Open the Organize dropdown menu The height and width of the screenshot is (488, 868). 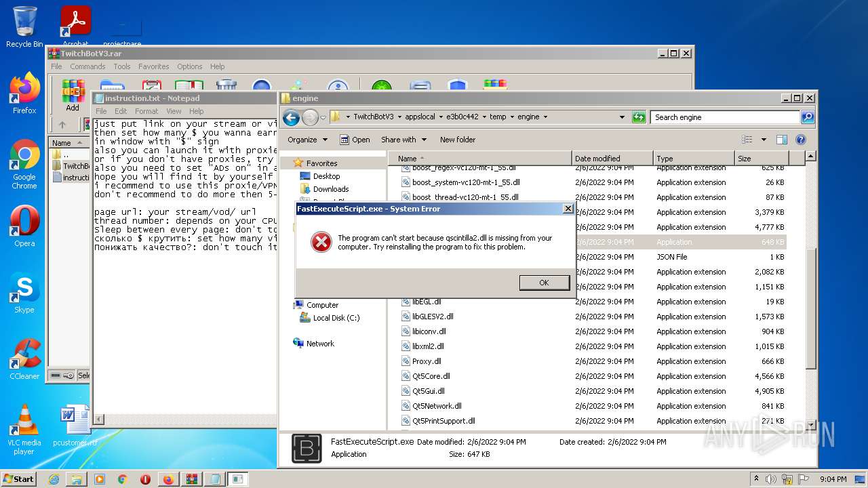tap(307, 140)
